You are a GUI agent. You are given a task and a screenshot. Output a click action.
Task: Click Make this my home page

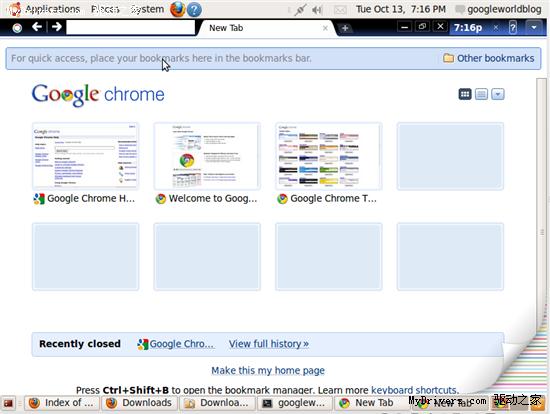[268, 370]
